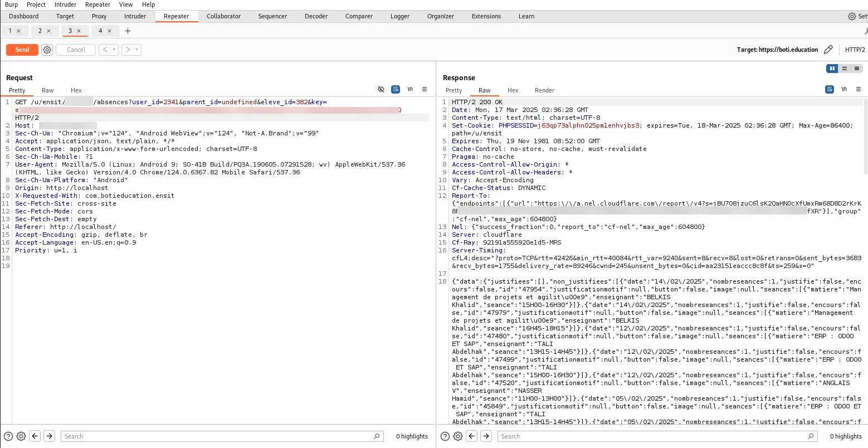Switch to the Intruder tool tab
This screenshot has height=448, width=868.
(135, 16)
